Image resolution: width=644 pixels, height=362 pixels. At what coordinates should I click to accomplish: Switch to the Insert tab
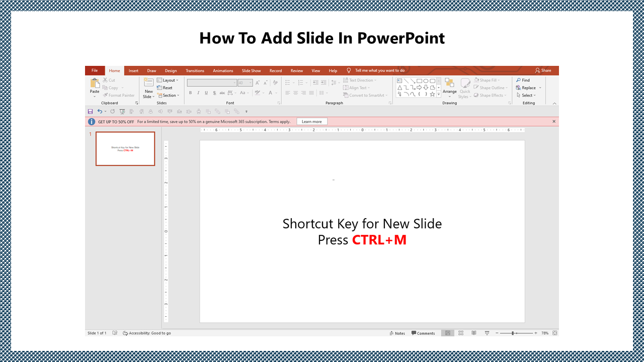[x=133, y=71]
